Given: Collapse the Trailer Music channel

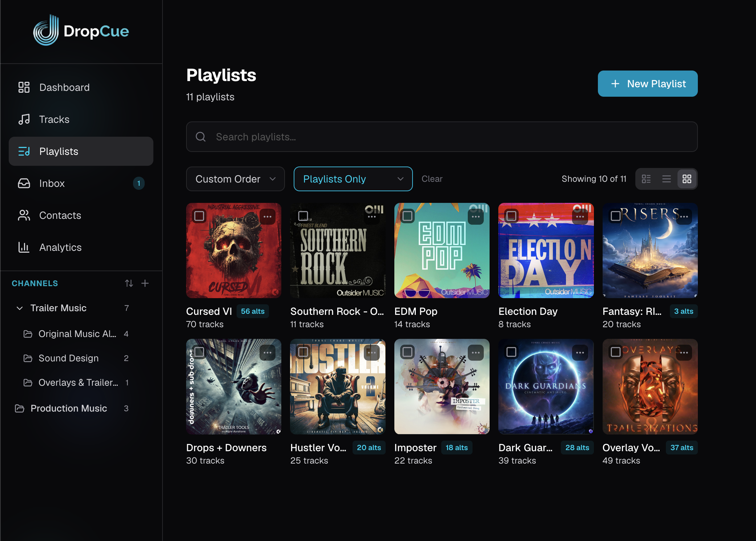Looking at the screenshot, I should [x=20, y=308].
